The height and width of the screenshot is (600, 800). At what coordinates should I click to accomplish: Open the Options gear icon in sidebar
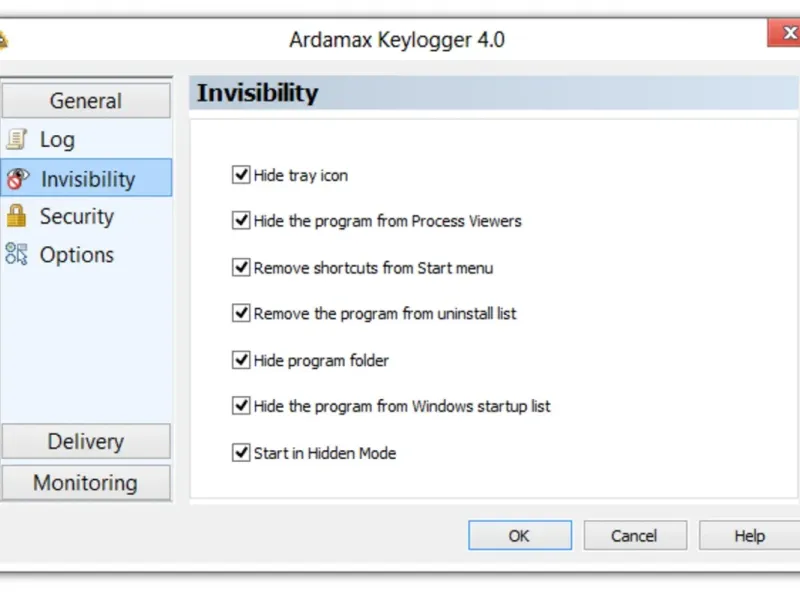(x=17, y=254)
